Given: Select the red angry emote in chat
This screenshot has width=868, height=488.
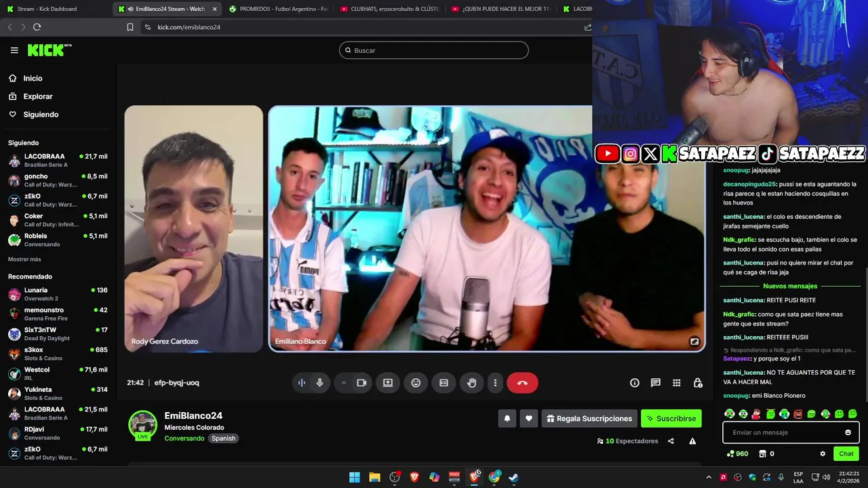Looking at the screenshot, I should (x=798, y=413).
